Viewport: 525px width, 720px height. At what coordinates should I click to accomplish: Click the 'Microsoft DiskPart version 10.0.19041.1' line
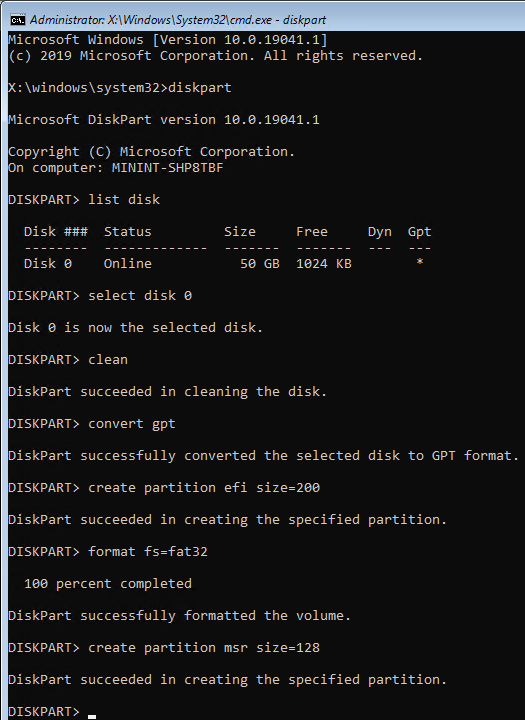coord(164,120)
